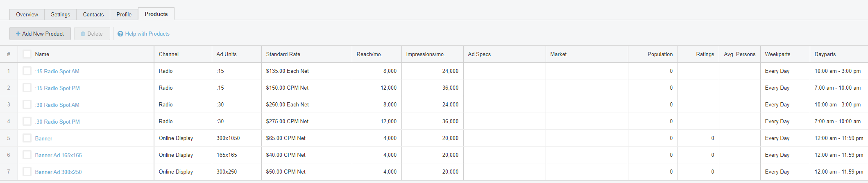Toggle the select-all checkbox in header
The width and height of the screenshot is (868, 183).
tap(27, 54)
